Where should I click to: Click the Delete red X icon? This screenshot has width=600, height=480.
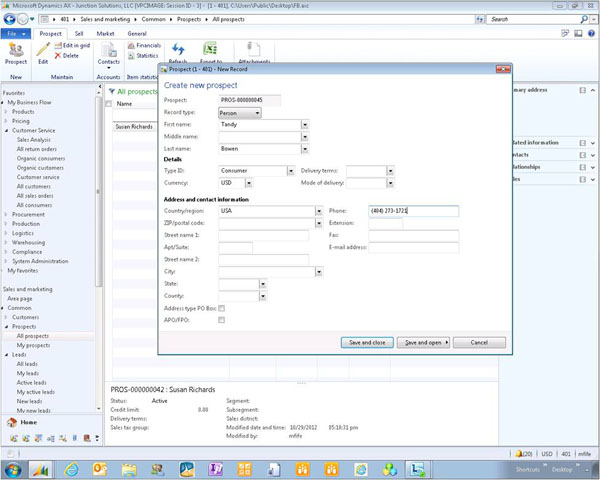57,56
